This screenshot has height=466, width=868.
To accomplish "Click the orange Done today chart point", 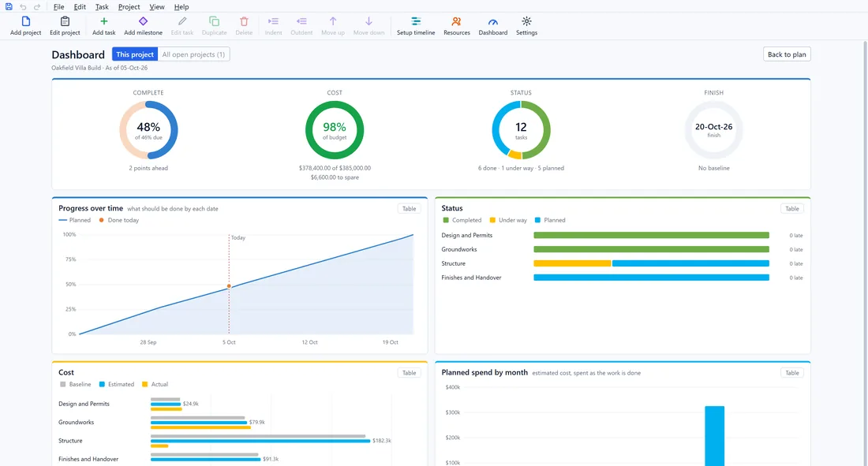I will [229, 286].
